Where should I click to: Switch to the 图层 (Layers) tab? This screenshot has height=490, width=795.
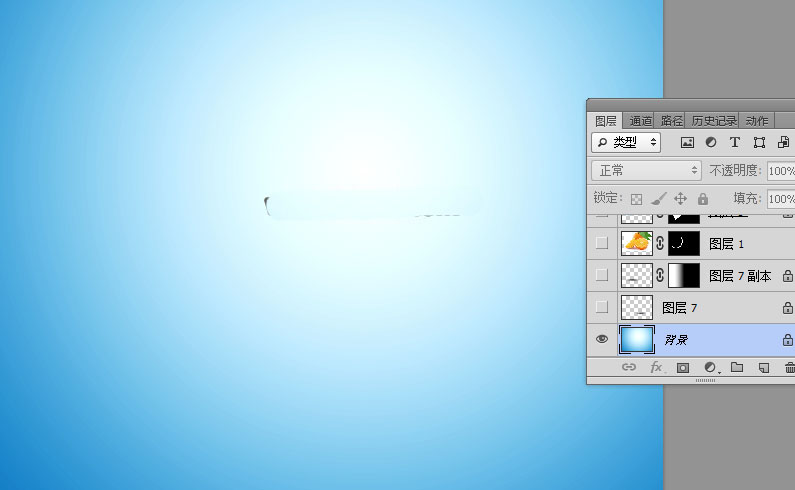(605, 121)
